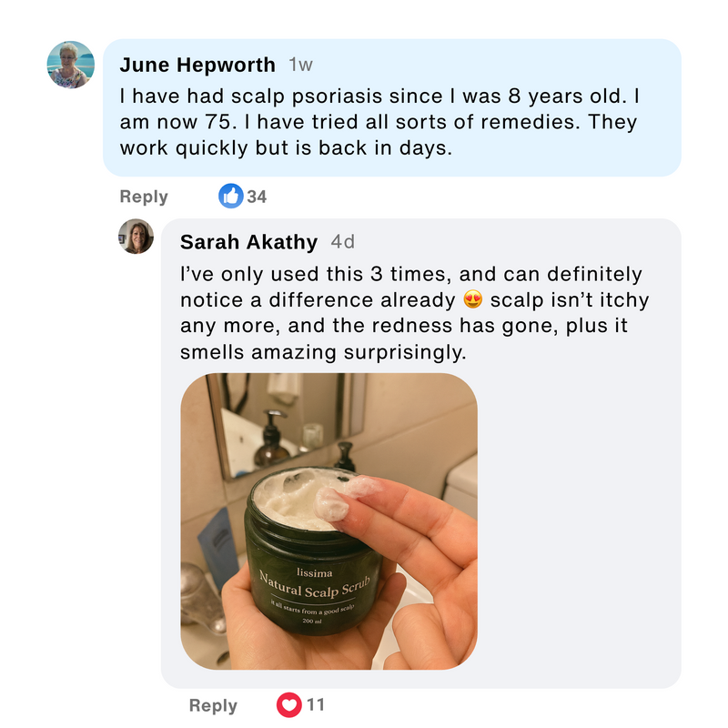Click June's scalp psoriasis comment text
The image size is (728, 728).
[379, 122]
